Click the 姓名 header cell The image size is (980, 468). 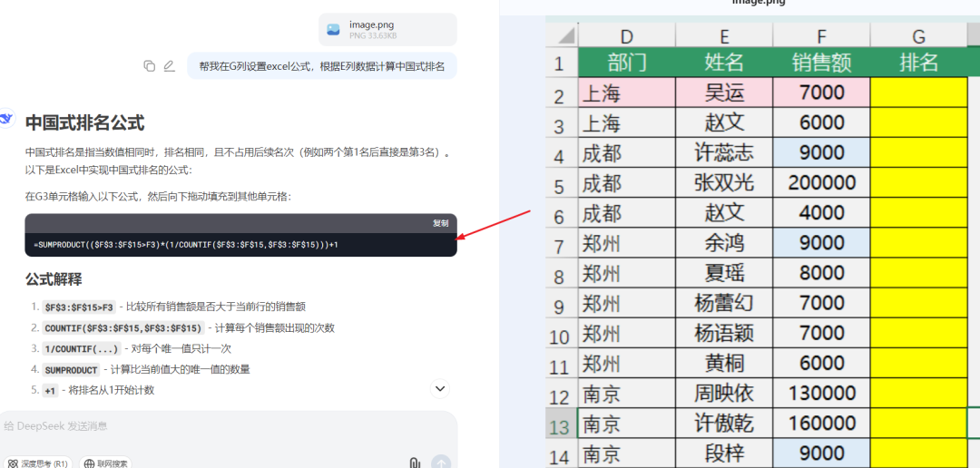pos(724,62)
